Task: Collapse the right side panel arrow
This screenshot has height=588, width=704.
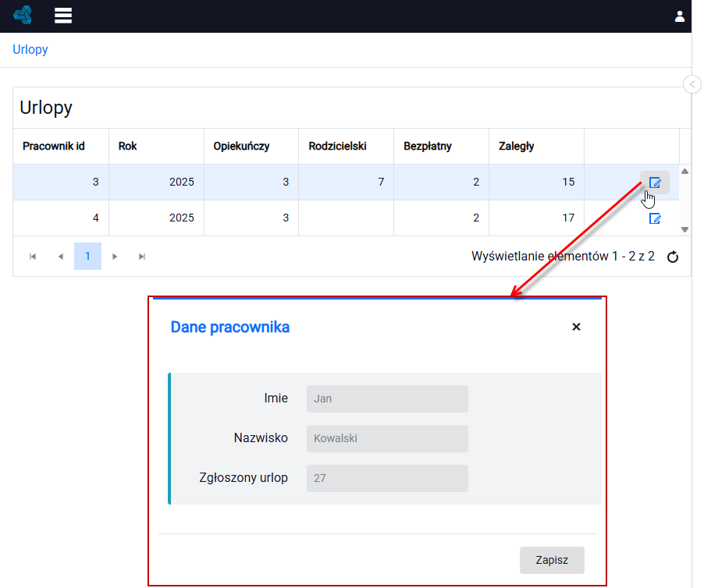Action: coord(692,84)
